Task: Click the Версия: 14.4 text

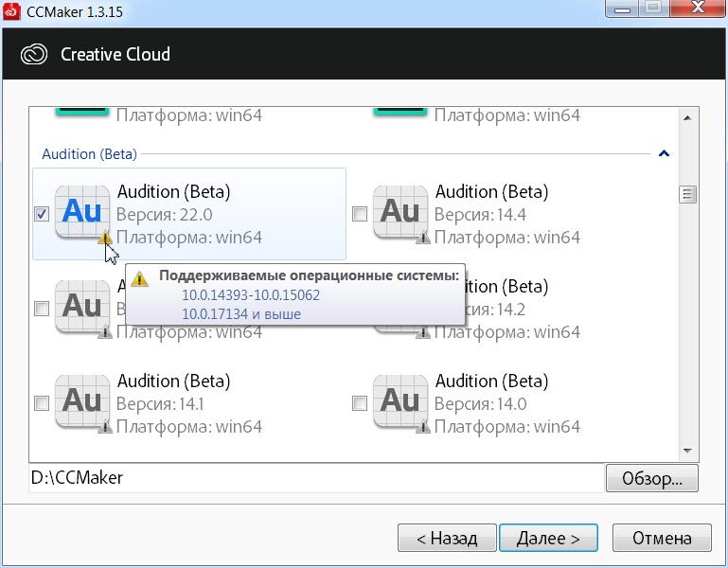Action: 480,215
